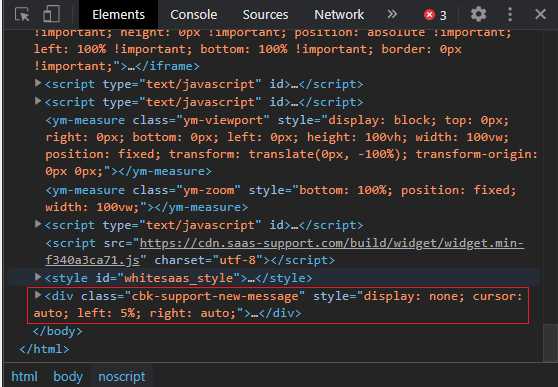The height and width of the screenshot is (387, 558).
Task: Switch to the Elements tab
Action: tap(119, 15)
